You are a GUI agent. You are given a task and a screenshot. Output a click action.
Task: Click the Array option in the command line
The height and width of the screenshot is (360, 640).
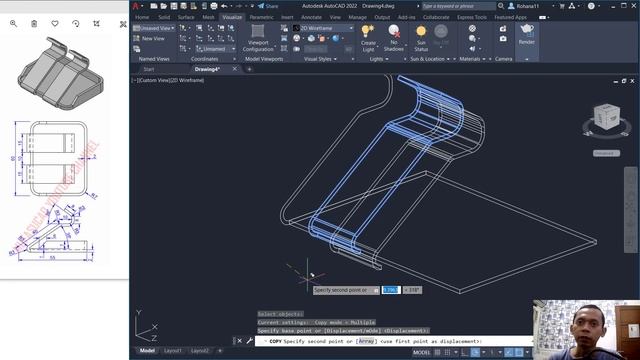[366, 341]
